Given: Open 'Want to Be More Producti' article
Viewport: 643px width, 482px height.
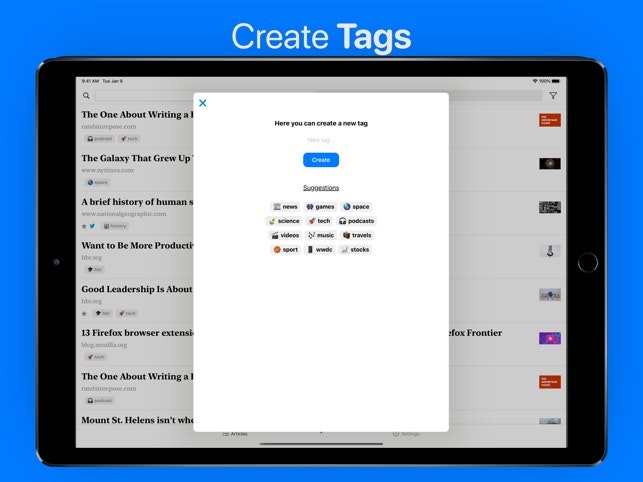Looking at the screenshot, I should (x=137, y=246).
